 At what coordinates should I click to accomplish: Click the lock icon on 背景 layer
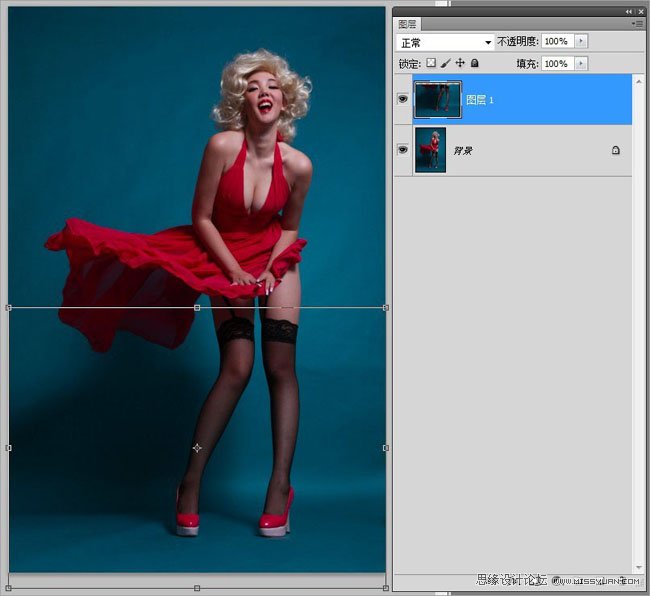tap(615, 150)
